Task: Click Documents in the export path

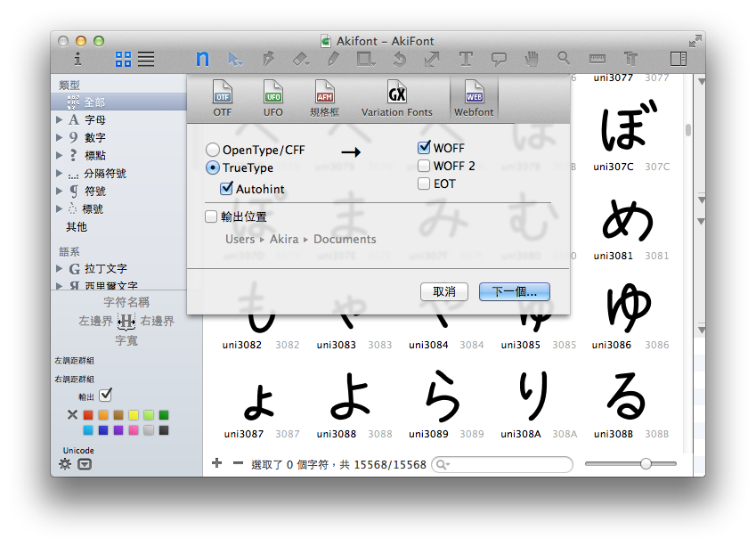Action: [x=345, y=240]
